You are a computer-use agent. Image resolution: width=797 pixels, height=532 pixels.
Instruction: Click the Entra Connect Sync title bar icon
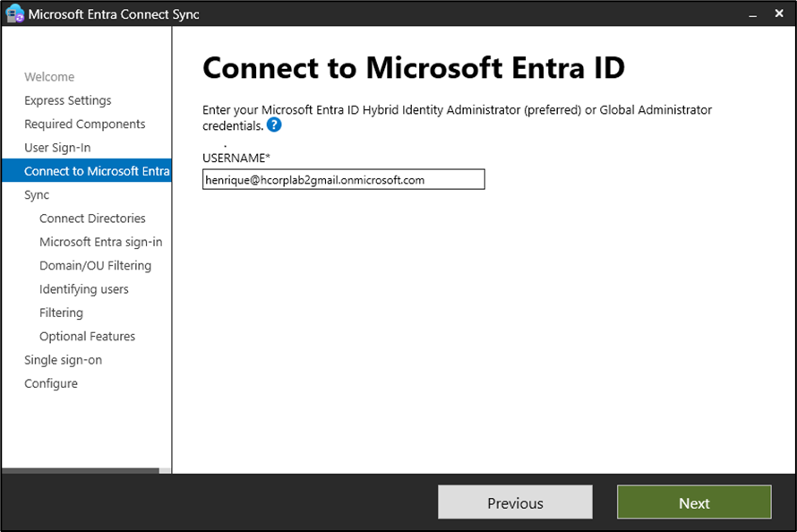pos(14,14)
